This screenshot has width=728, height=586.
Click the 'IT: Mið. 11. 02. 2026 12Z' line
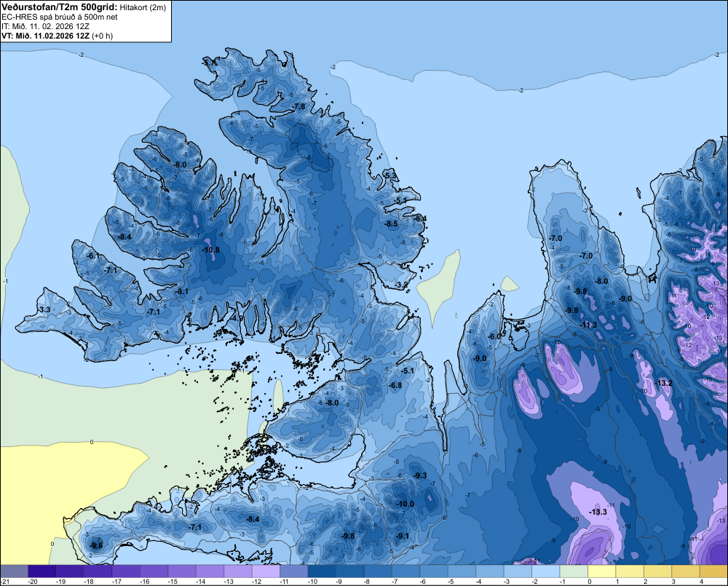[45, 26]
